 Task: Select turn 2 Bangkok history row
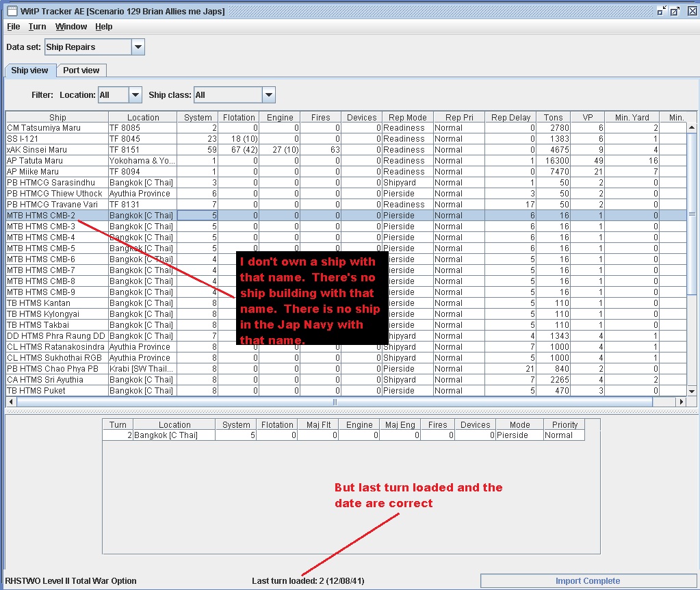click(343, 435)
